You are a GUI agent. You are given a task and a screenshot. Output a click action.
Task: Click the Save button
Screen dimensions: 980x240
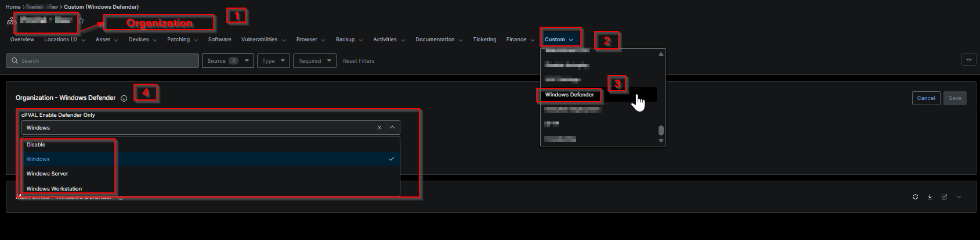(955, 98)
